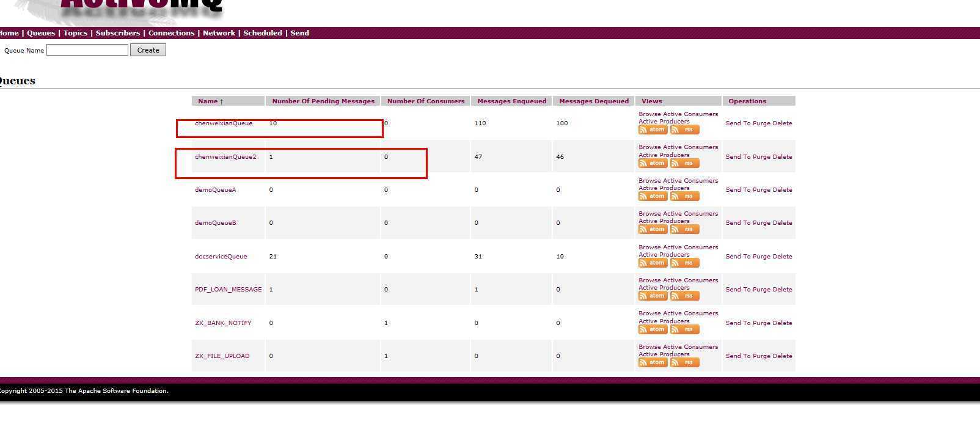
Task: Open docserviceQueue queue link
Action: point(221,257)
